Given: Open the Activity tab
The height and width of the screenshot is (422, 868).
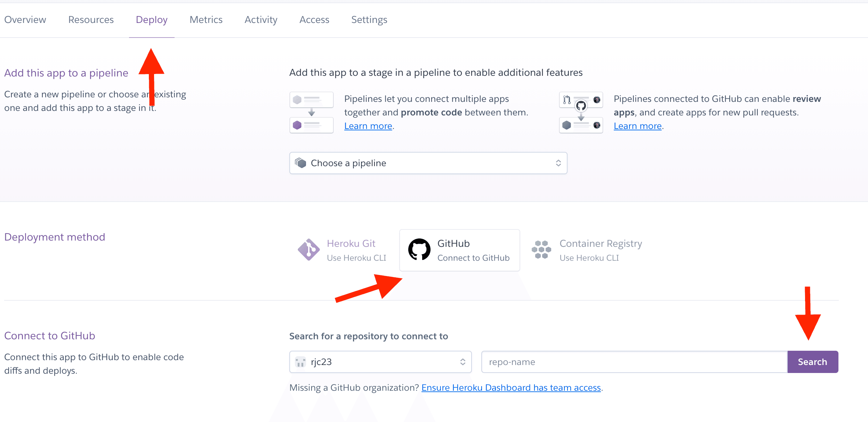Looking at the screenshot, I should tap(261, 20).
